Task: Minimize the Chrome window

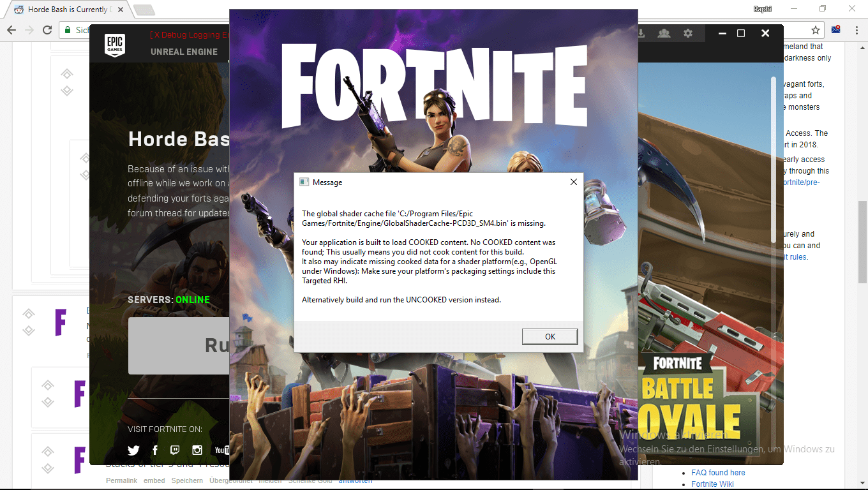Action: point(794,9)
